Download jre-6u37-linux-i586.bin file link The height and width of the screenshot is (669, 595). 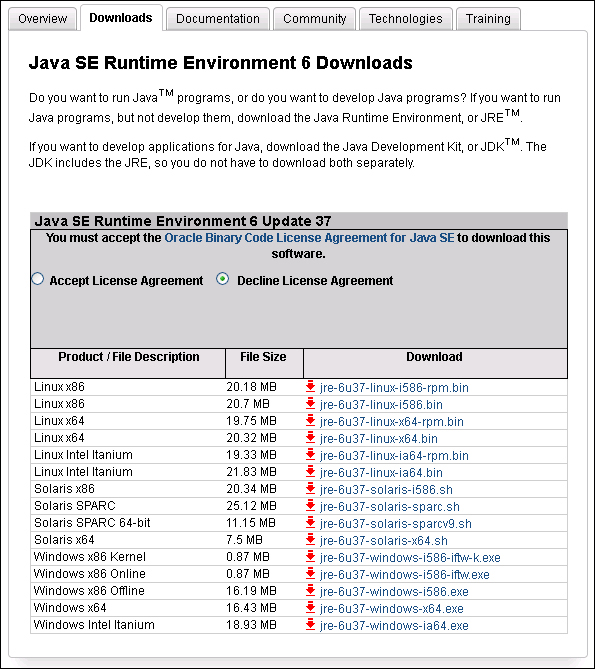coord(381,404)
